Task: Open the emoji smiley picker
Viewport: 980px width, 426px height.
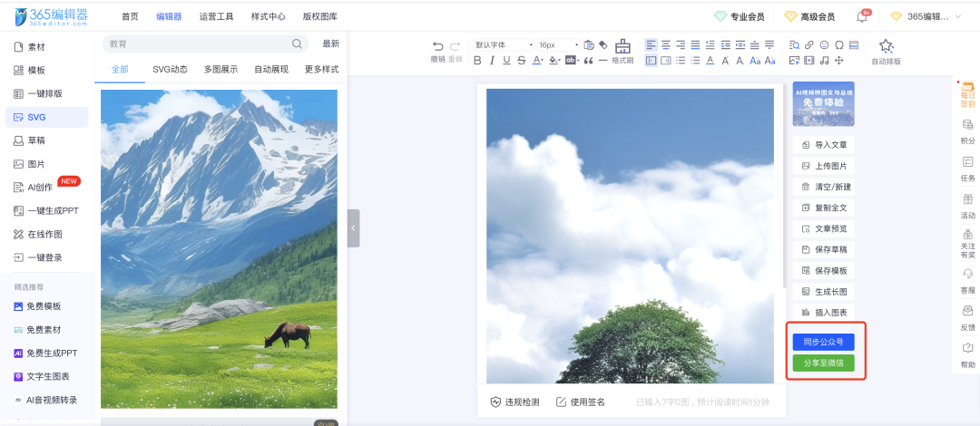Action: click(824, 45)
